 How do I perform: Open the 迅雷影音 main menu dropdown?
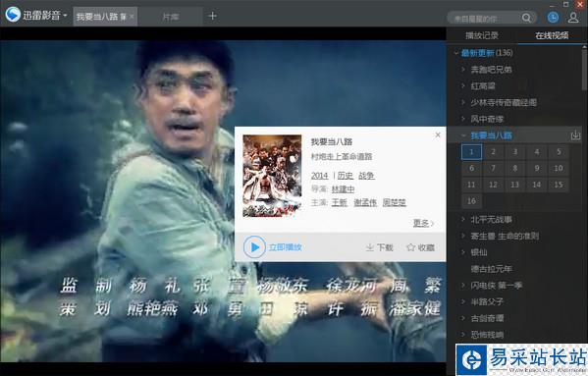(x=65, y=16)
